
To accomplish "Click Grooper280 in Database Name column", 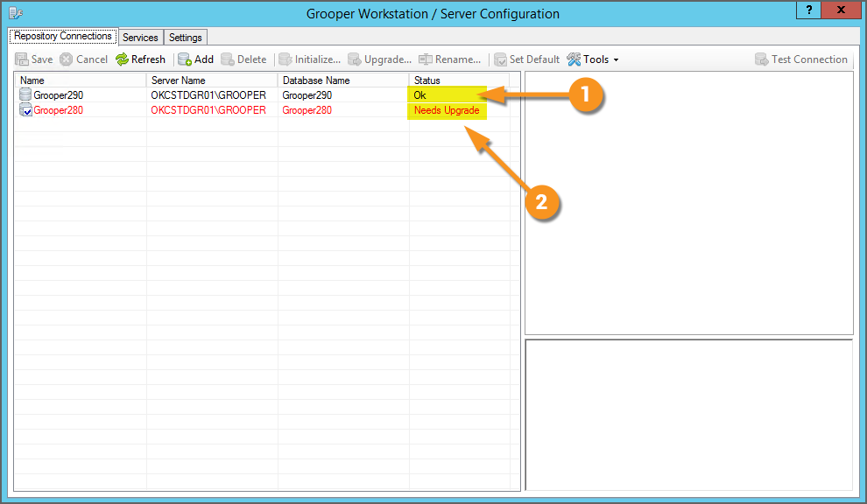I will (x=307, y=110).
